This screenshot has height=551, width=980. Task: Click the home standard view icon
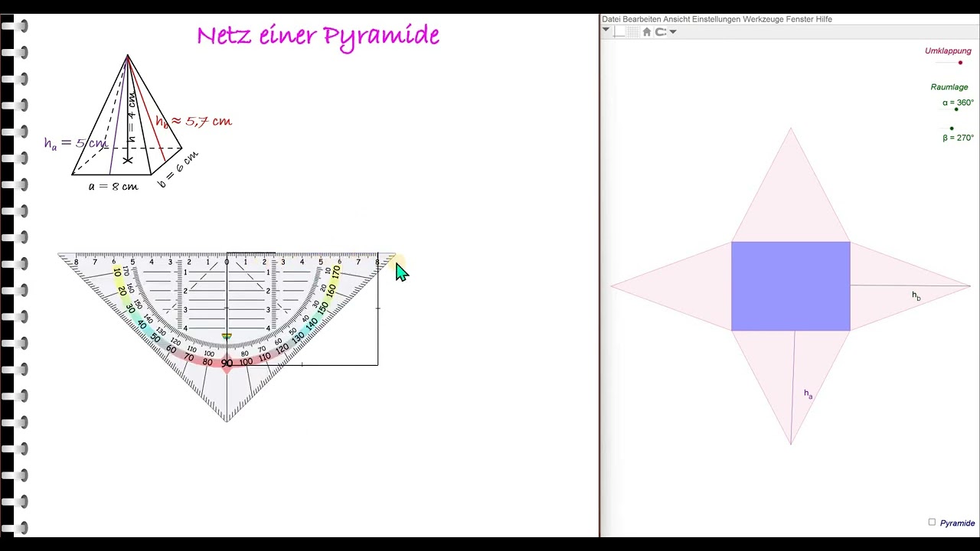pos(647,31)
